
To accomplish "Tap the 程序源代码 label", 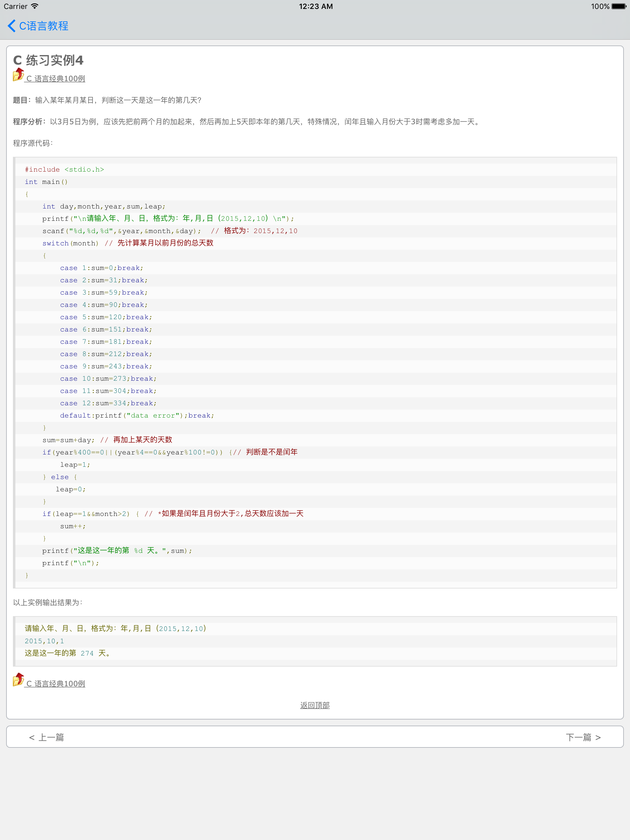I will pyautogui.click(x=33, y=143).
